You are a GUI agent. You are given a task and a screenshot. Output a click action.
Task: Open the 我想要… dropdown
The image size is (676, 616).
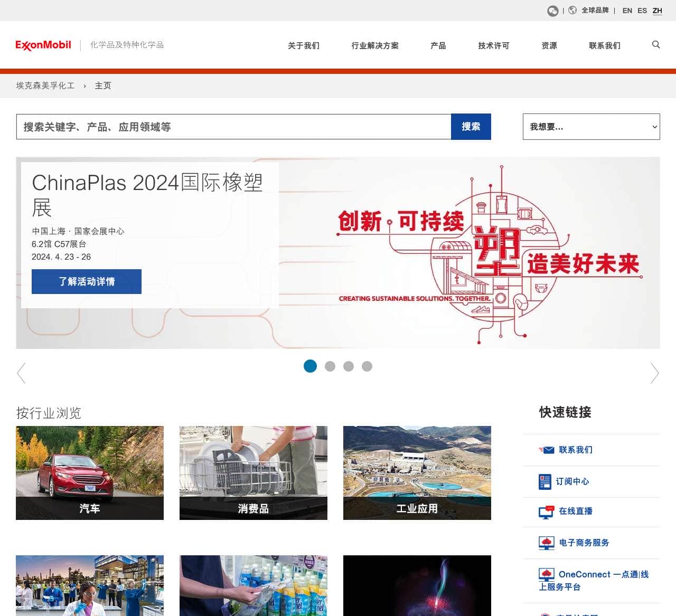pyautogui.click(x=591, y=127)
